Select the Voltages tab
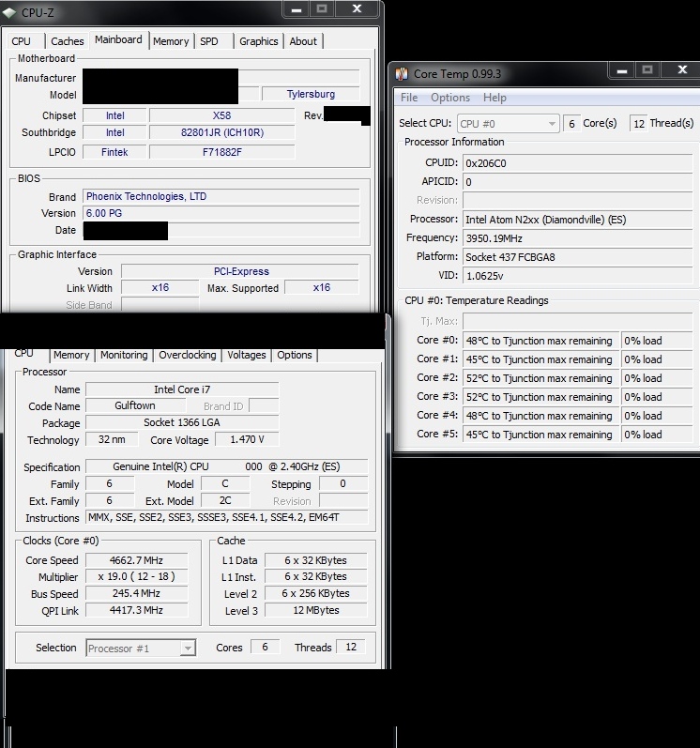 [247, 355]
